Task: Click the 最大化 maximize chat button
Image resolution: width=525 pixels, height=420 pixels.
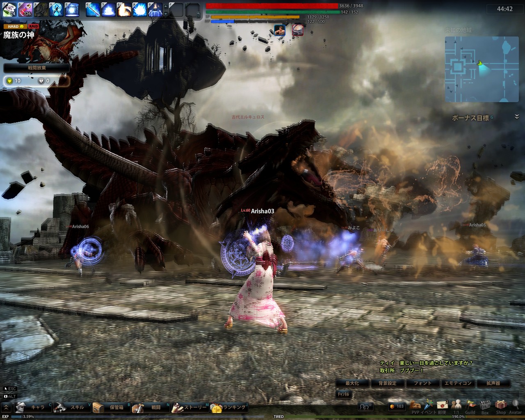Action: pos(352,383)
